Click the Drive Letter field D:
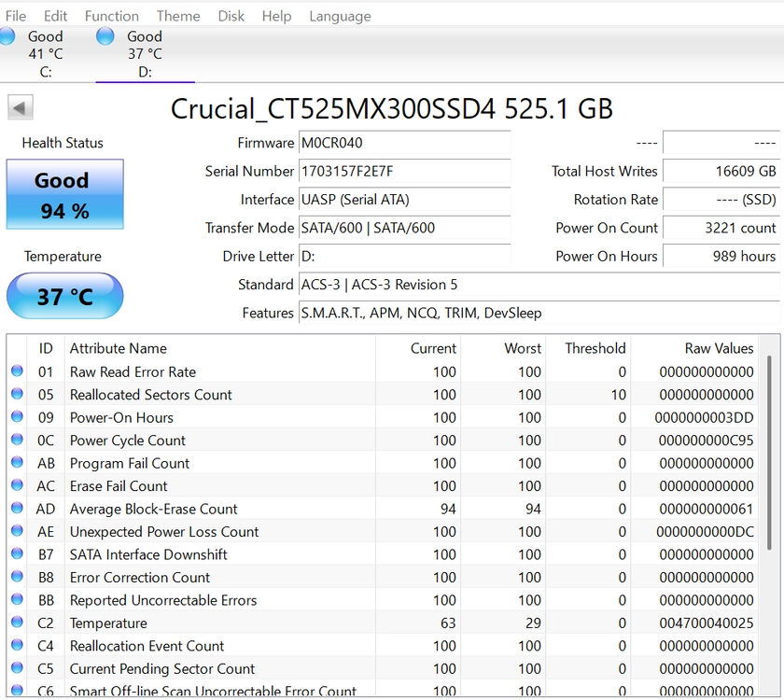 (404, 257)
